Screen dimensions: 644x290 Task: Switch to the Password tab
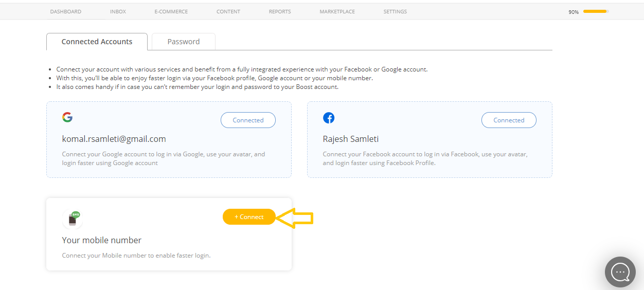tap(184, 42)
